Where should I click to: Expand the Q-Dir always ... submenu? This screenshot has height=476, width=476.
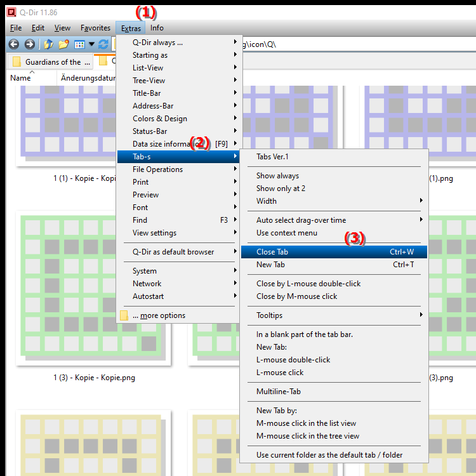coord(178,43)
